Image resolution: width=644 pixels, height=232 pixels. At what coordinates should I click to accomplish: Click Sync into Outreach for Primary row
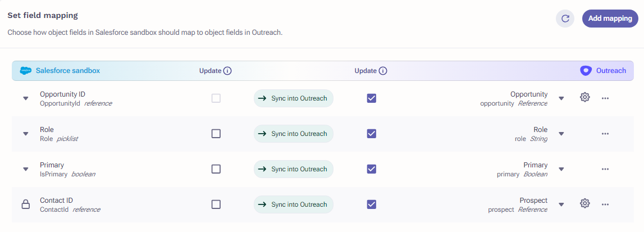coord(293,169)
